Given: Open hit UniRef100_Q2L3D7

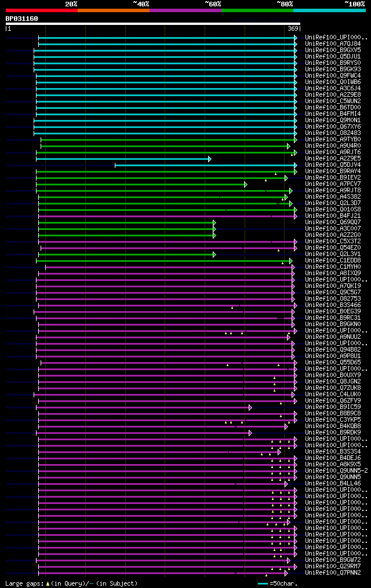Looking at the screenshot, I should tap(333, 203).
